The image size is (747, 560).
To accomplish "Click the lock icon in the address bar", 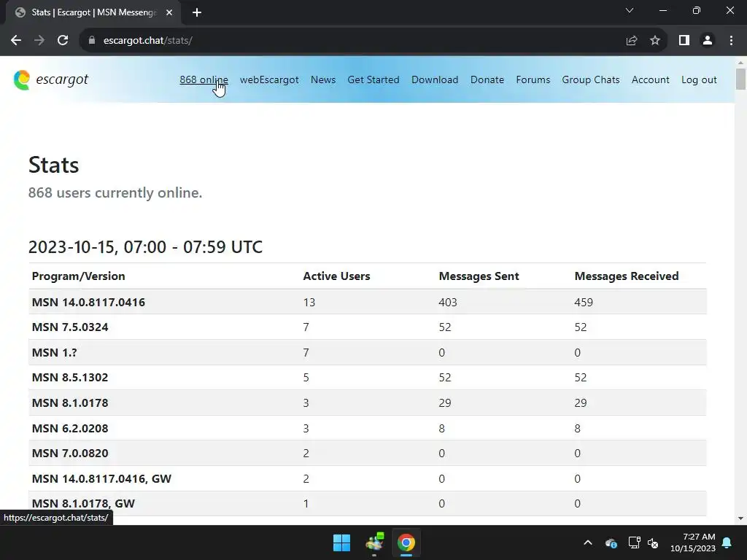I will pos(91,41).
